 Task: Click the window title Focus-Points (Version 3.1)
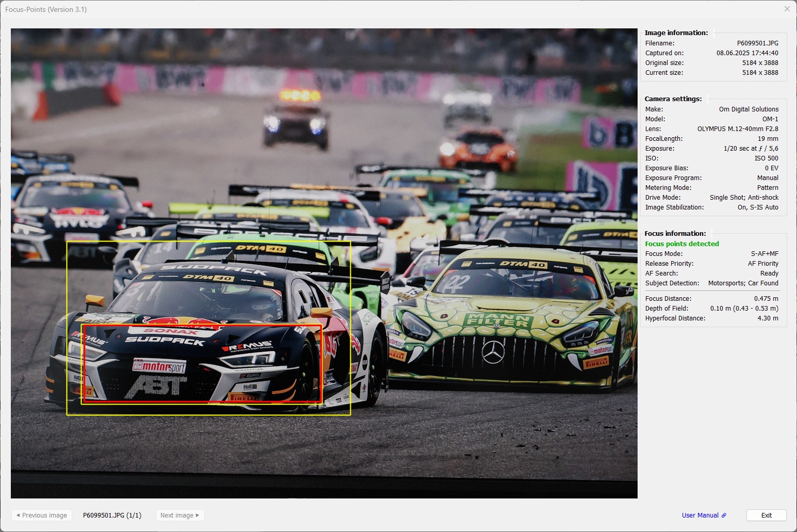(46, 9)
